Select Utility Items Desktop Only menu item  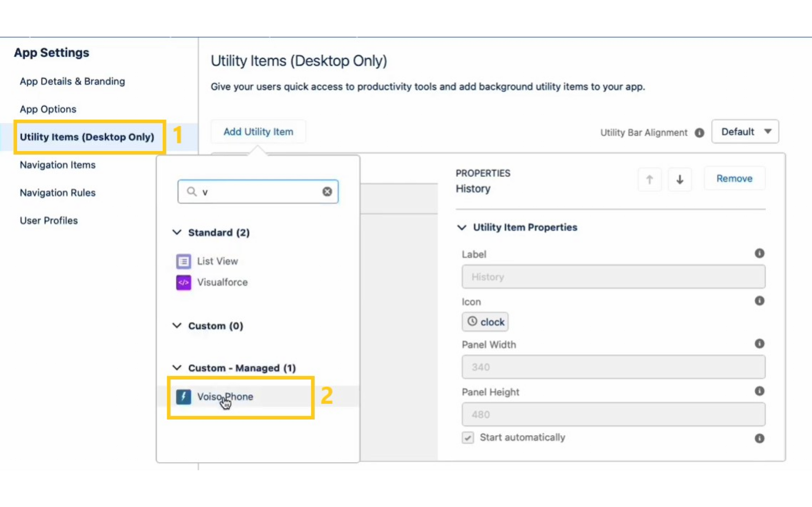tap(87, 137)
